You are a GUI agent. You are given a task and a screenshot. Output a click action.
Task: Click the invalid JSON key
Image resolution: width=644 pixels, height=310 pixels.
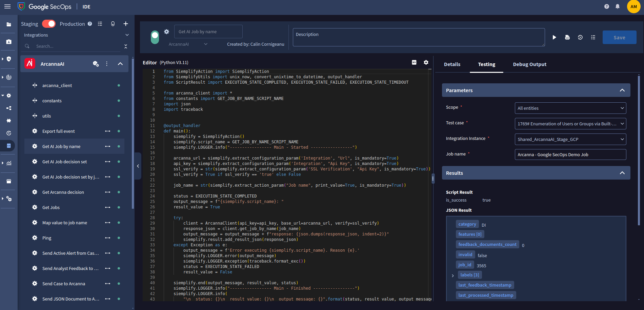[465, 254]
